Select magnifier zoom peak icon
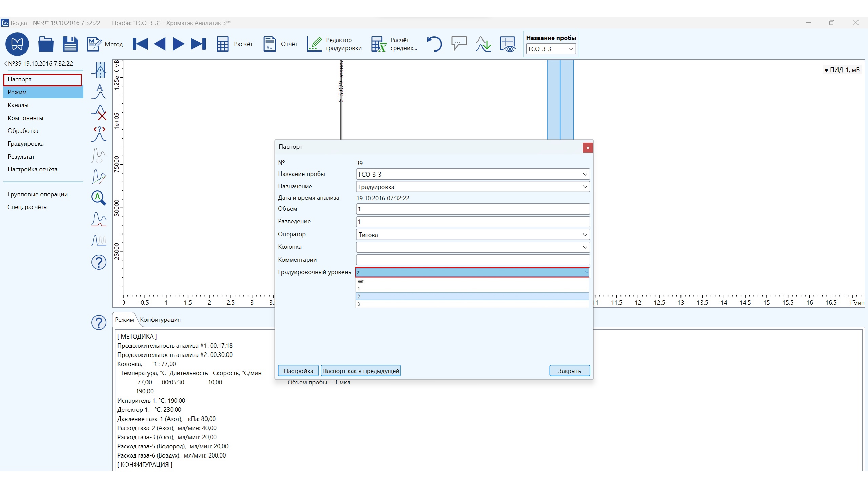Viewport: 868px width, 488px height. click(x=99, y=198)
